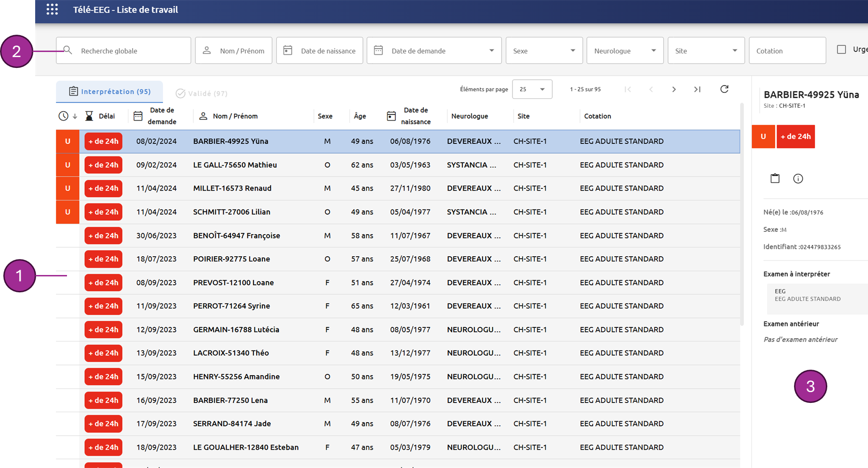Select row POIRIER-92775 Loane
This screenshot has height=468, width=868.
398,259
